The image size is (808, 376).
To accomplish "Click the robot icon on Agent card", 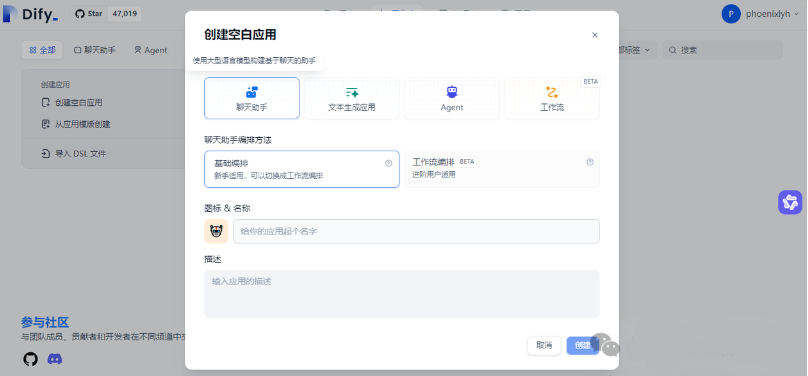I will click(x=452, y=92).
